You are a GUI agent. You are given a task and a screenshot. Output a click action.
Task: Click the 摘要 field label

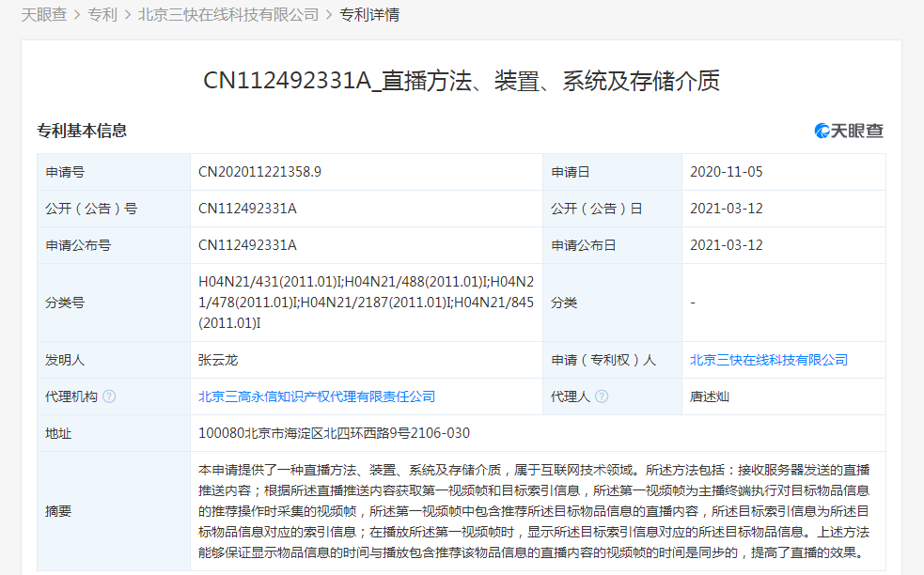(58, 511)
